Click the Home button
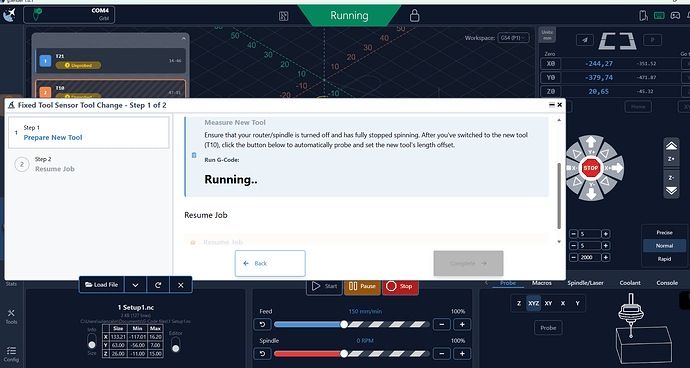 pos(638,106)
